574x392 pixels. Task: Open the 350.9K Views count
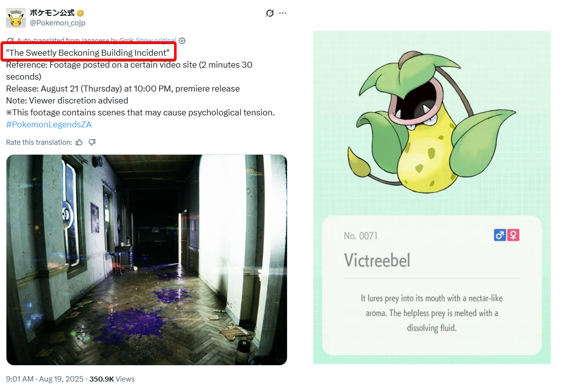(112, 379)
